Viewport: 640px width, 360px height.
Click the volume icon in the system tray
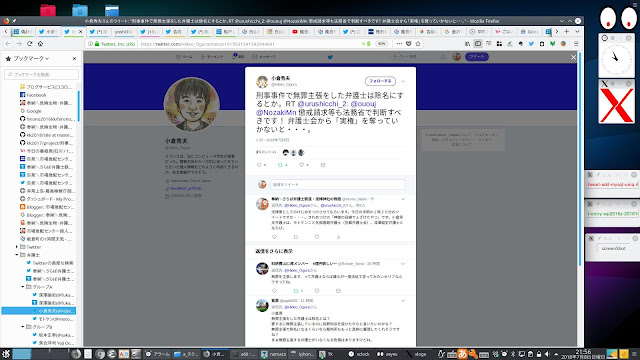547,354
